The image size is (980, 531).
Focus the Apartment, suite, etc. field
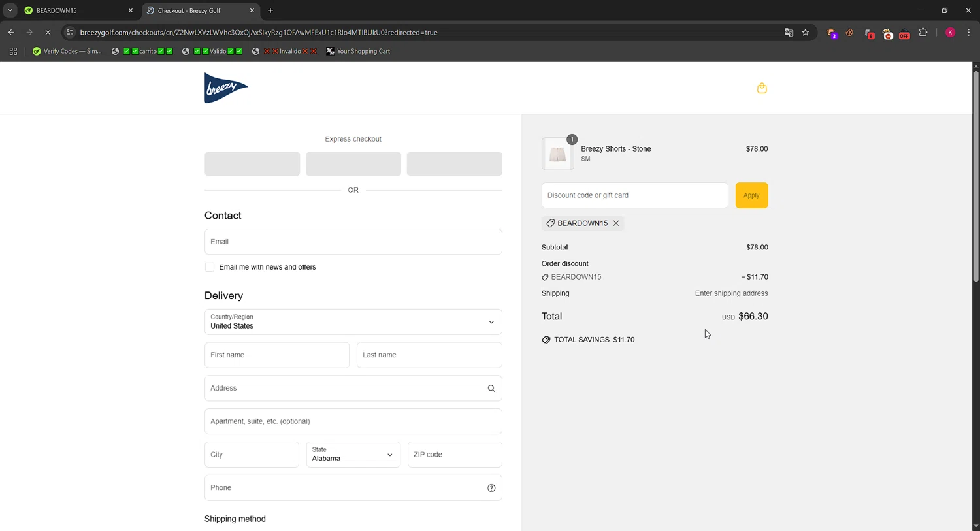click(x=353, y=421)
